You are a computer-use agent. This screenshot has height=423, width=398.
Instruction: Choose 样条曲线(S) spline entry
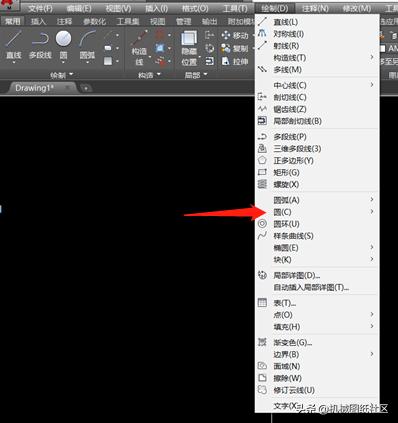[317, 236]
